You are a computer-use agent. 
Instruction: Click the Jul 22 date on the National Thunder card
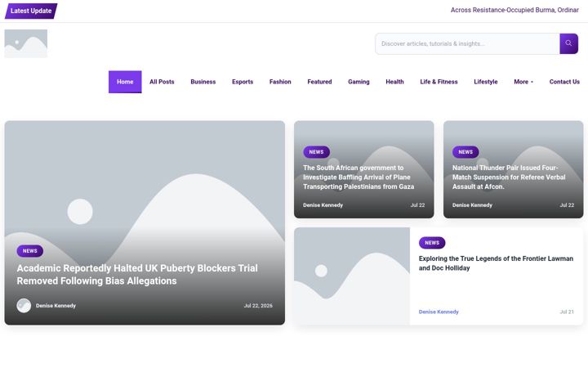coord(567,205)
